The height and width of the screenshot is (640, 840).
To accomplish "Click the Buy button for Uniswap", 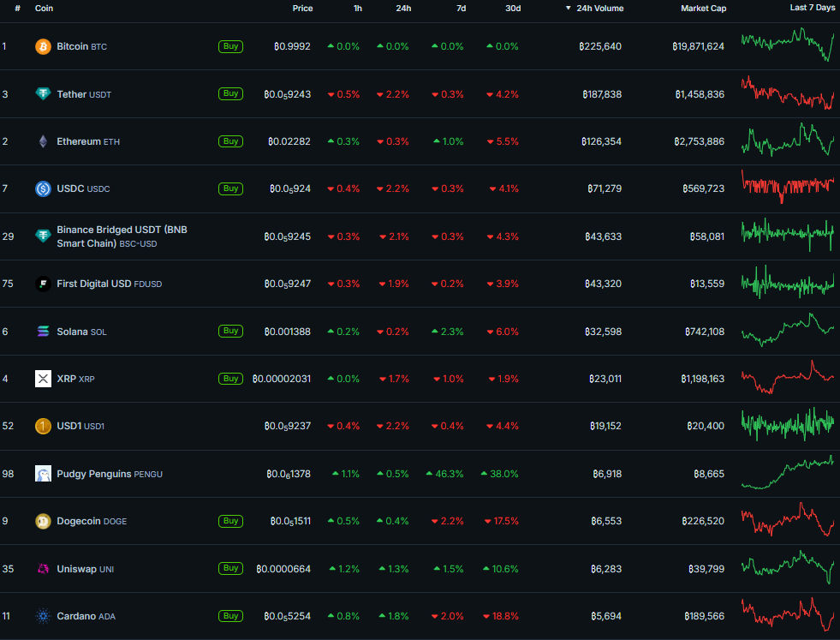I will point(231,568).
